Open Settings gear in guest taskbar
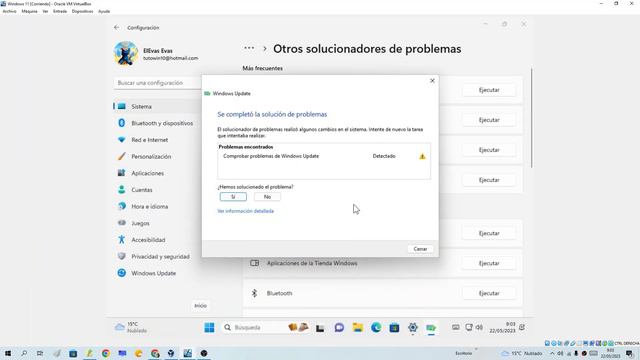The height and width of the screenshot is (360, 640). [413, 327]
